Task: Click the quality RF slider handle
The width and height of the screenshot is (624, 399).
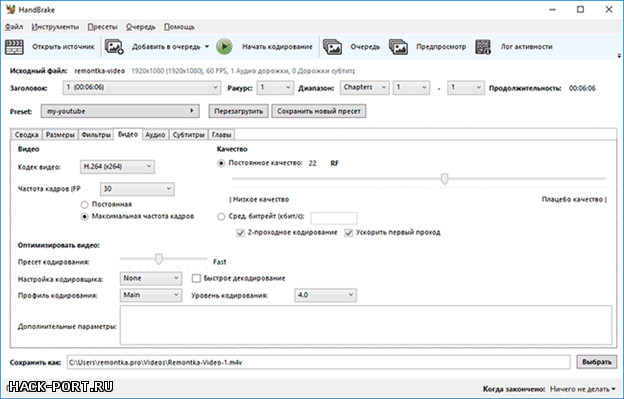Action: [x=445, y=179]
